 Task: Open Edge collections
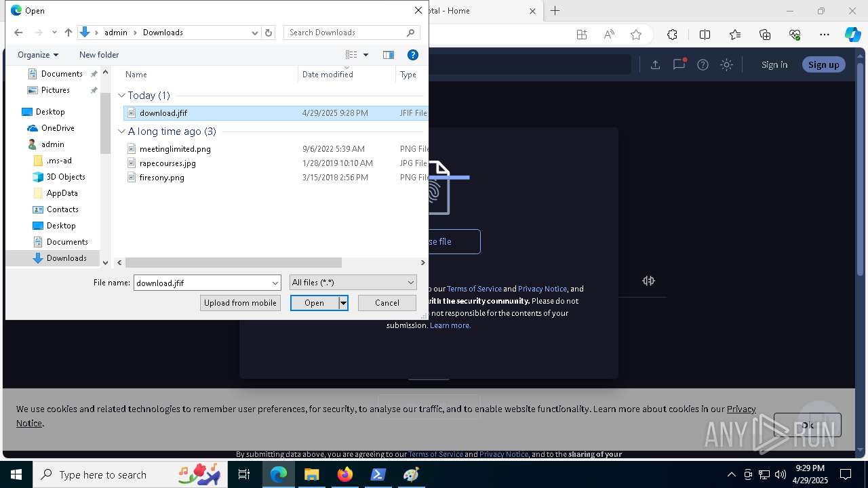(x=765, y=35)
